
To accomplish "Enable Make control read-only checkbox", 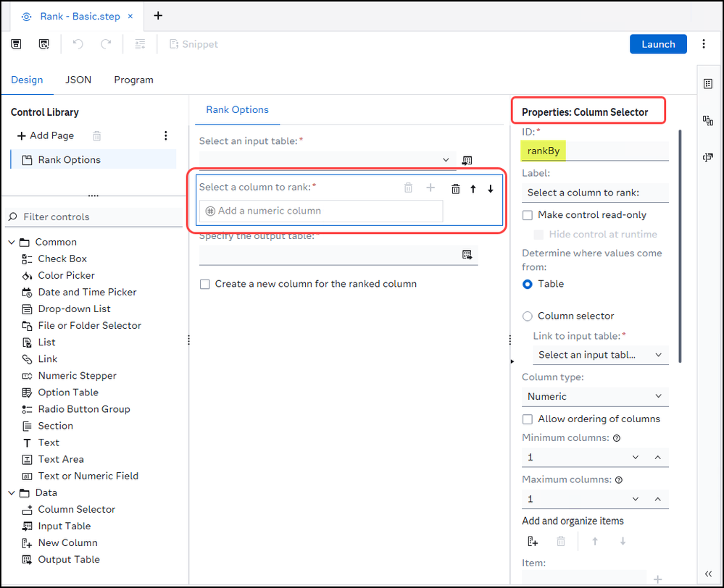I will pos(528,215).
